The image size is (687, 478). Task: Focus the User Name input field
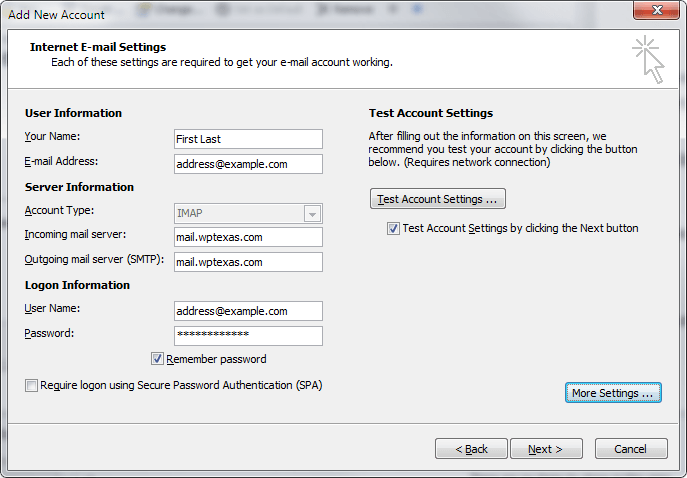pos(248,311)
